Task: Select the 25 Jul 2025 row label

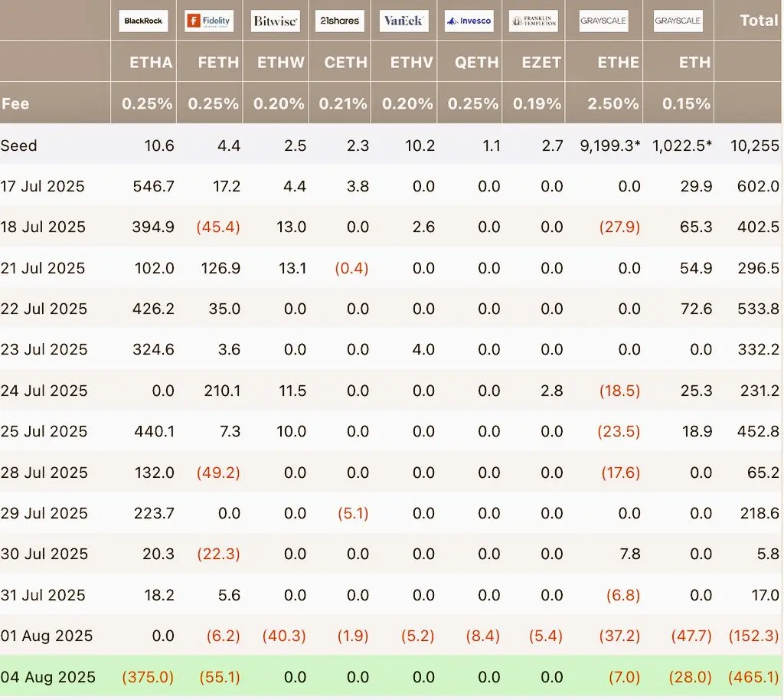Action: click(x=44, y=431)
